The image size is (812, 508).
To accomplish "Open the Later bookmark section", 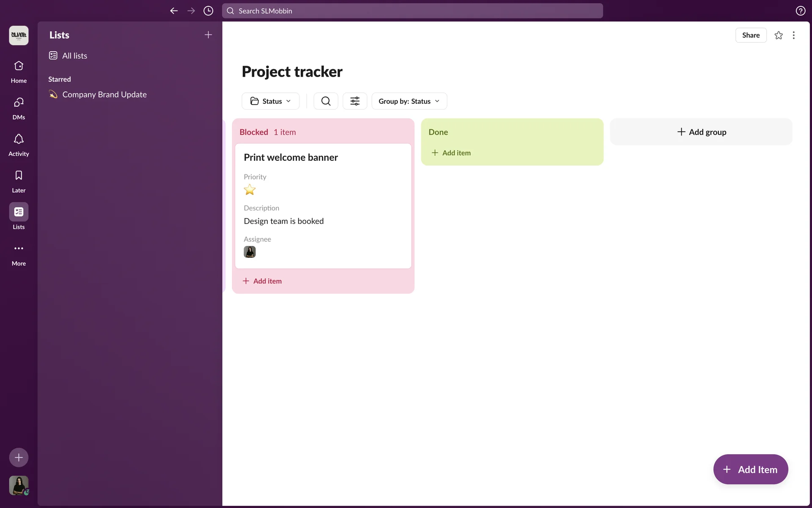I will coord(19,181).
